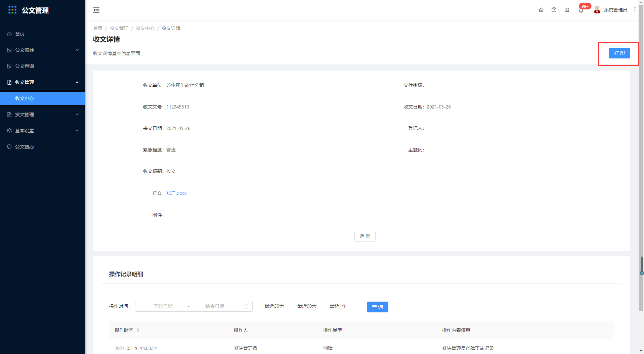Click the 发文管理 document icon

pos(9,115)
